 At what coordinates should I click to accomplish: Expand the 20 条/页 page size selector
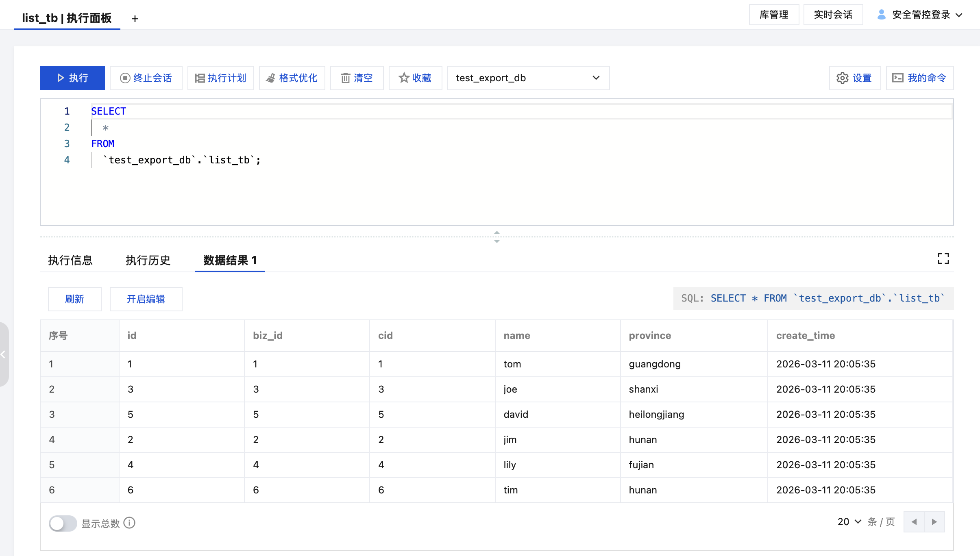click(849, 522)
